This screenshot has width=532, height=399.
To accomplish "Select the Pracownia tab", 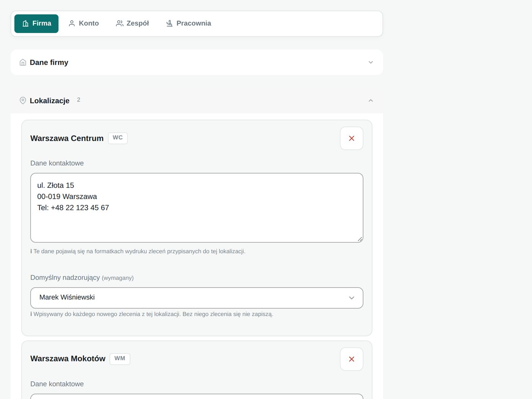I will pyautogui.click(x=188, y=24).
